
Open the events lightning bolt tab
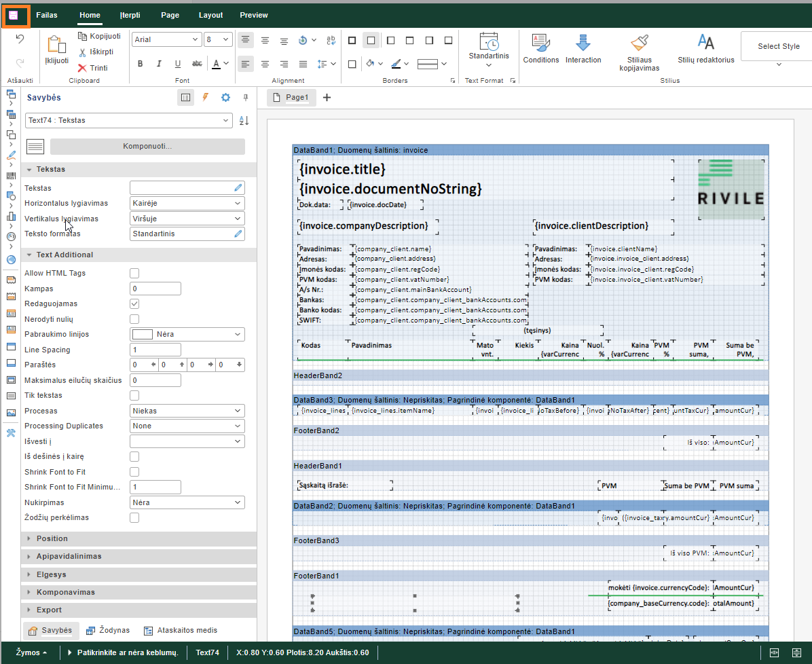(x=205, y=98)
